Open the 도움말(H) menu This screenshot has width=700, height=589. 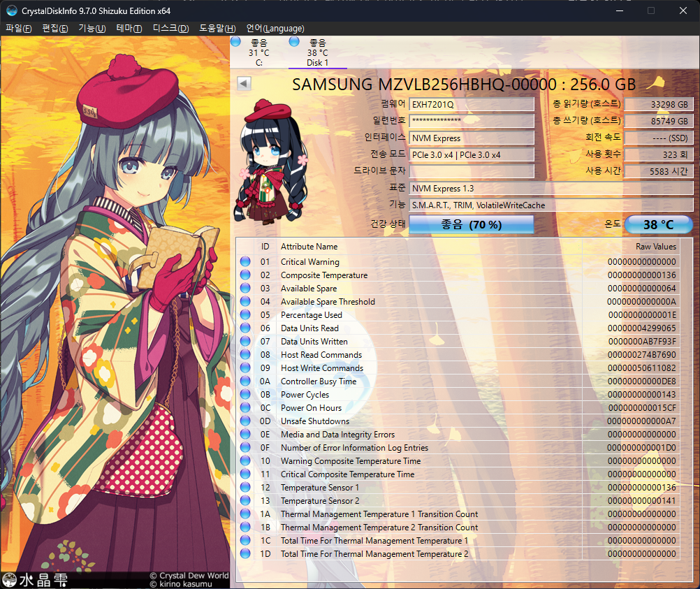(x=217, y=28)
